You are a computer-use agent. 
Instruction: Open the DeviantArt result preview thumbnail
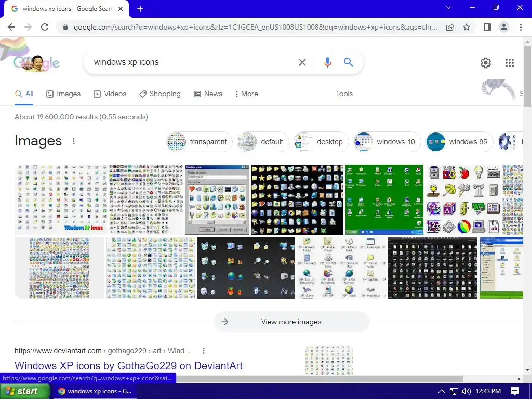point(329,361)
